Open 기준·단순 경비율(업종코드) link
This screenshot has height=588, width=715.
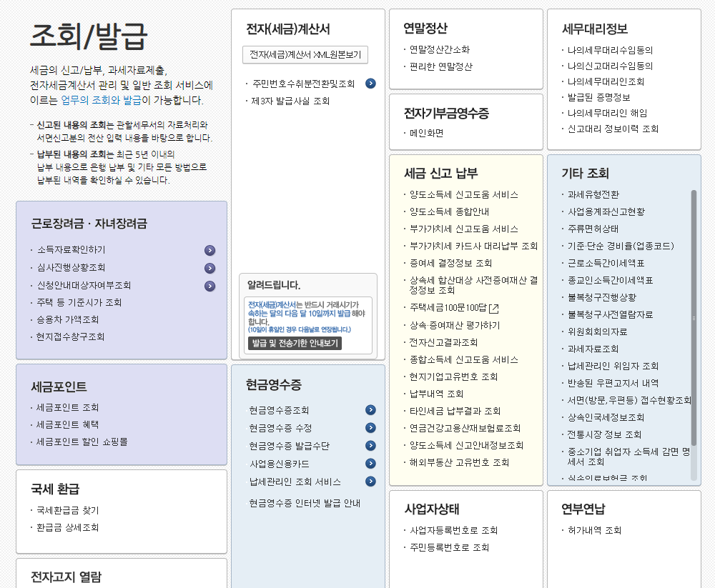tap(621, 246)
